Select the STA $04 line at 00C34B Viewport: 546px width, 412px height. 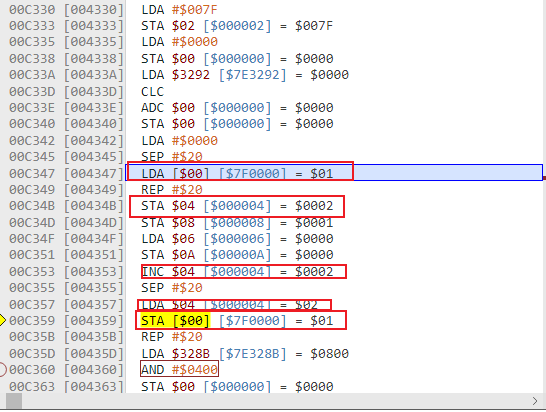tap(237, 206)
